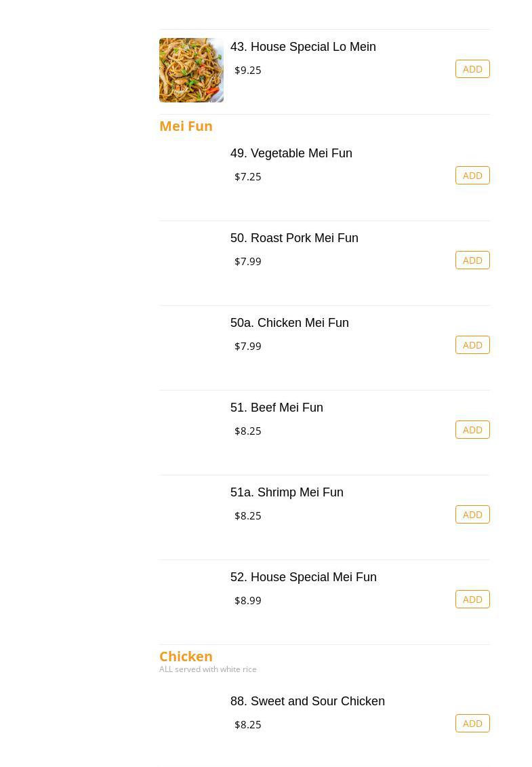532x767 pixels.
Task: Click the Mei Fun category heading
Action: click(x=186, y=126)
